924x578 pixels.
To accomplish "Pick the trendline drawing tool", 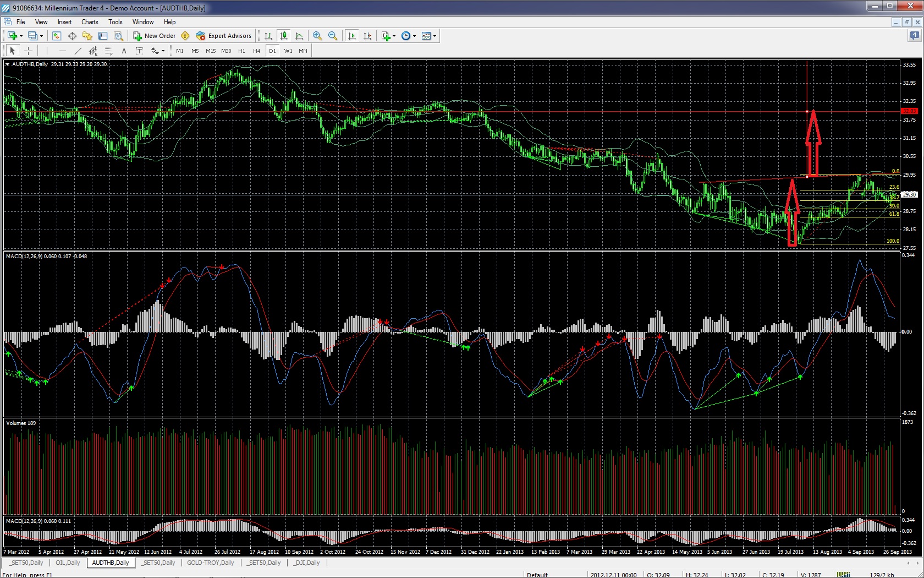I will [78, 51].
